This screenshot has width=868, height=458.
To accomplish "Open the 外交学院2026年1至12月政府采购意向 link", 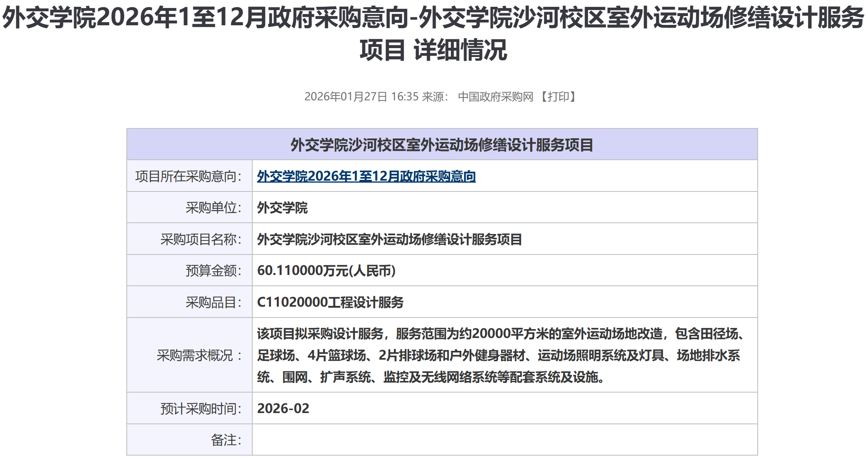I will click(x=366, y=176).
